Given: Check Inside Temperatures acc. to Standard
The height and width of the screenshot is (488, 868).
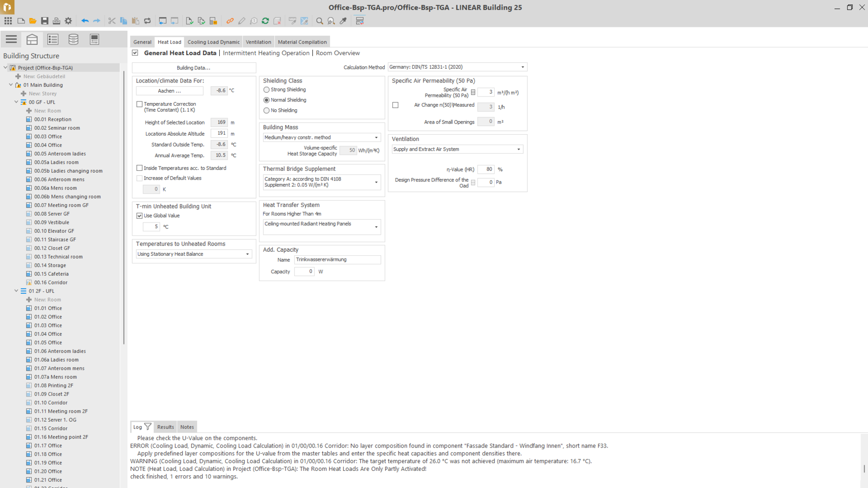Looking at the screenshot, I should (x=140, y=168).
